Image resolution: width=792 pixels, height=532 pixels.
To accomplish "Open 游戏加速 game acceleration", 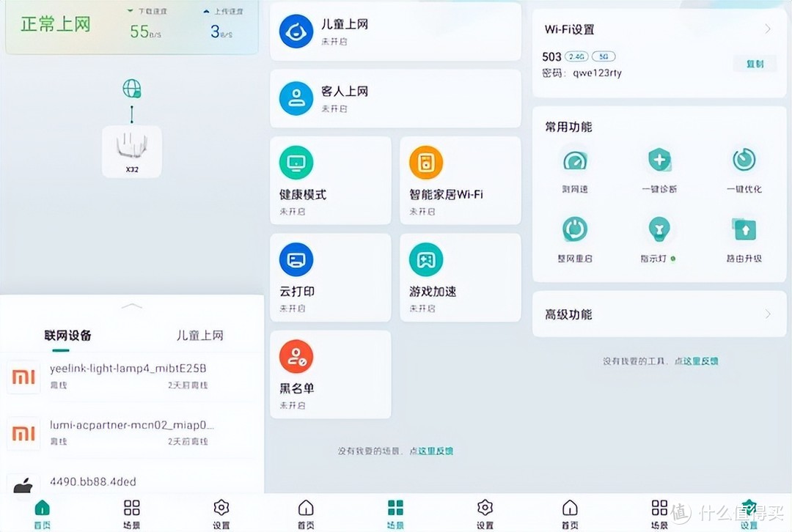I will (460, 278).
